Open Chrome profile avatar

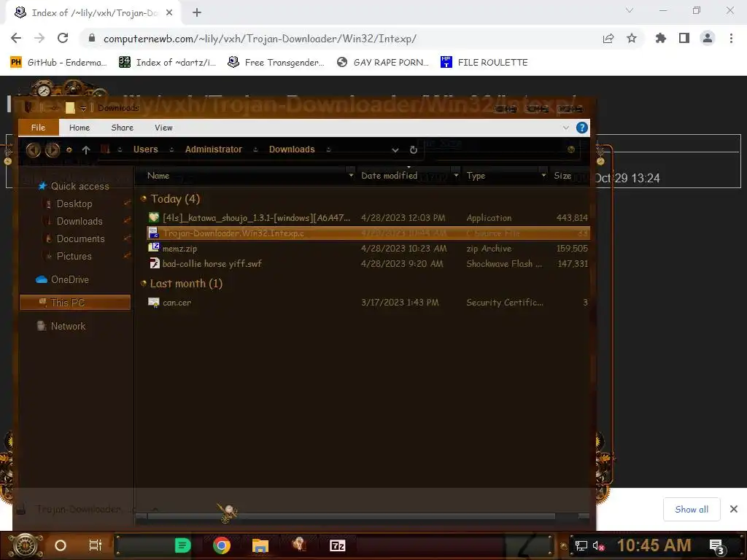point(708,38)
